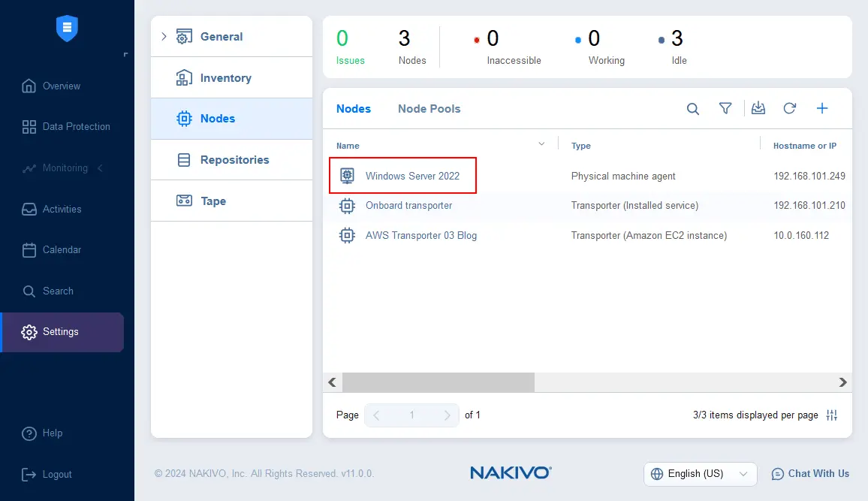Viewport: 868px width, 501px height.
Task: Click the page number field
Action: tap(412, 415)
